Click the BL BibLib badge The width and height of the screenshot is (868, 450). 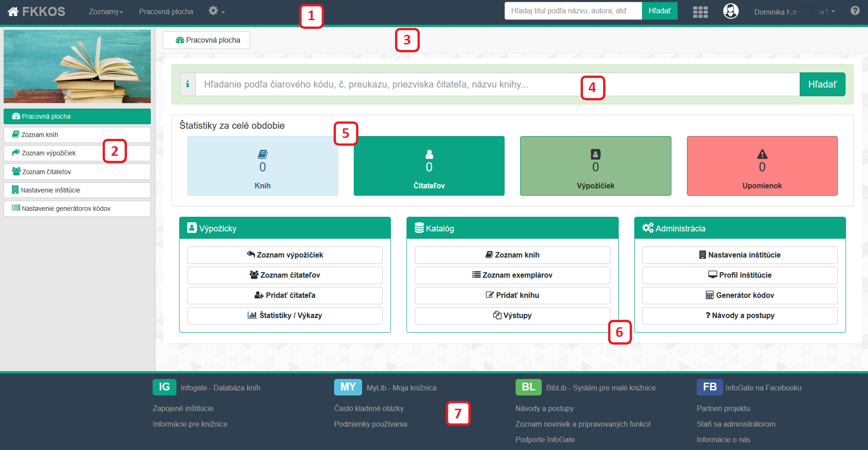tap(528, 387)
